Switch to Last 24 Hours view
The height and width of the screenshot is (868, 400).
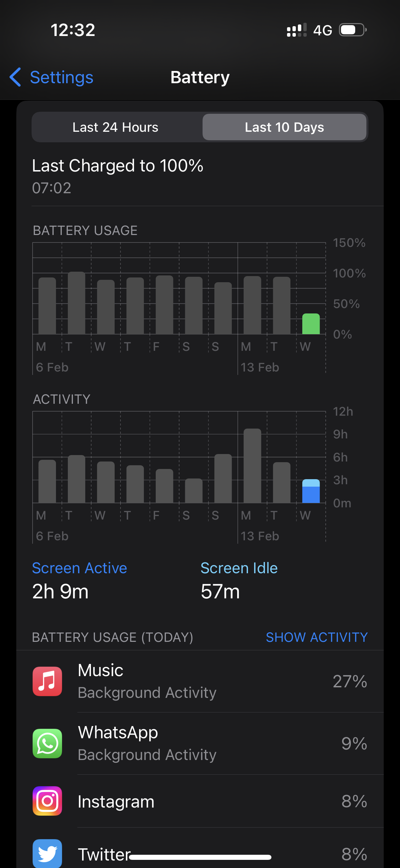[x=115, y=127]
